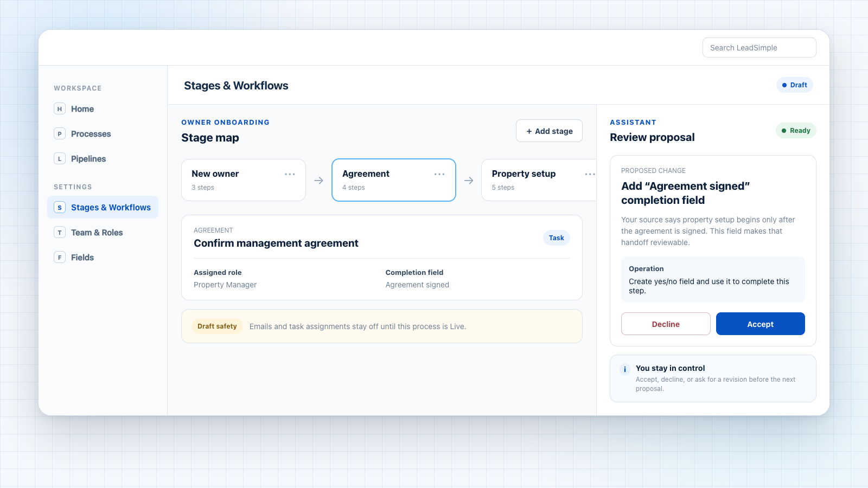Click the Agreement signed completion field value
This screenshot has height=488, width=868.
tap(417, 285)
